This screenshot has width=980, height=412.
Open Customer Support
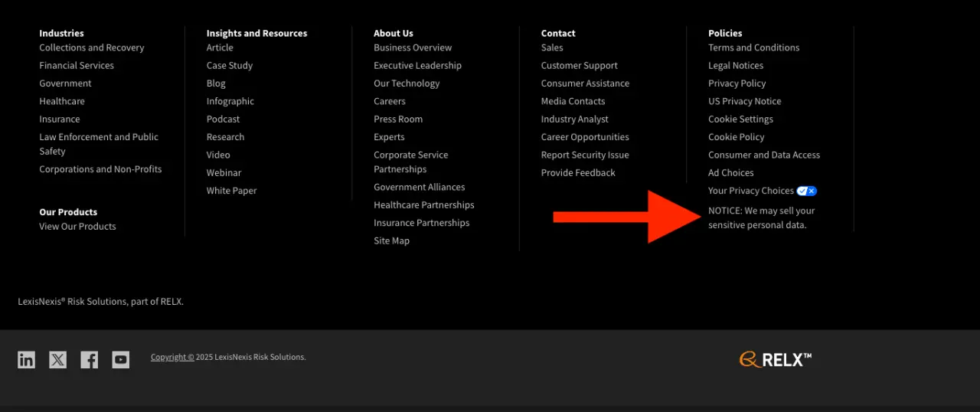coord(579,66)
